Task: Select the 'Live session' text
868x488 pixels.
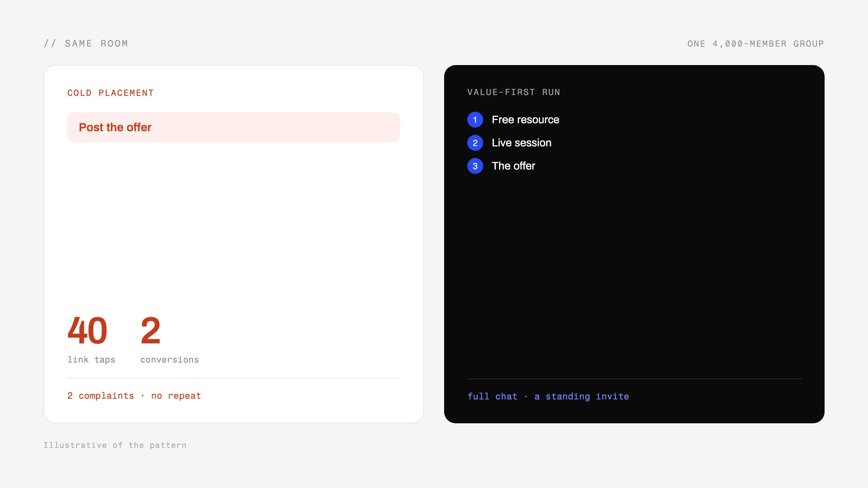Action: coord(522,143)
